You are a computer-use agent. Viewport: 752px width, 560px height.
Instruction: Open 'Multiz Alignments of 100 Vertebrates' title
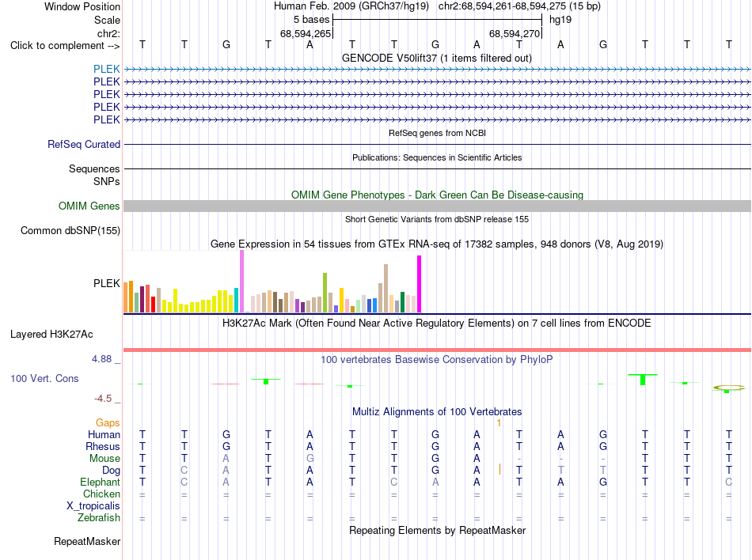pyautogui.click(x=437, y=411)
